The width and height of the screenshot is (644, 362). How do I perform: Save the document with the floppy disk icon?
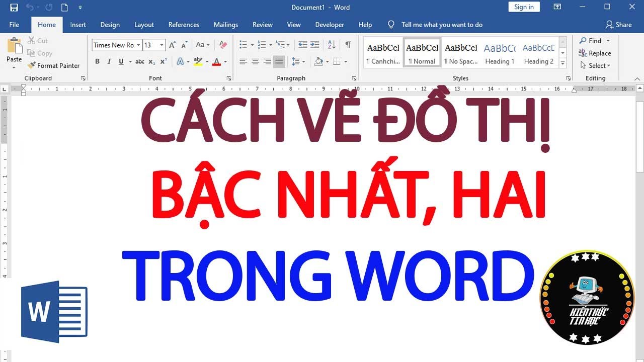(x=14, y=8)
